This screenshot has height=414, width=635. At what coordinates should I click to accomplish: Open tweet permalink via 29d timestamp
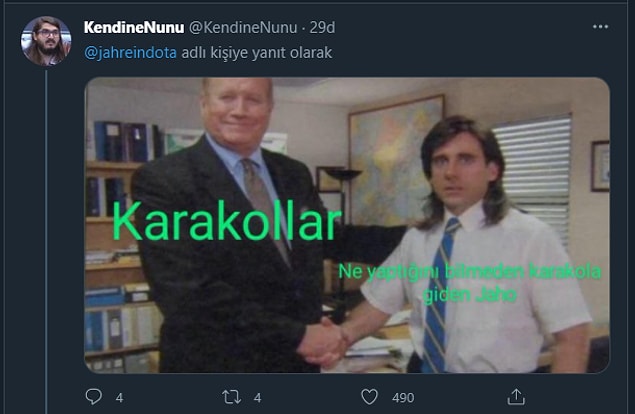[x=322, y=28]
